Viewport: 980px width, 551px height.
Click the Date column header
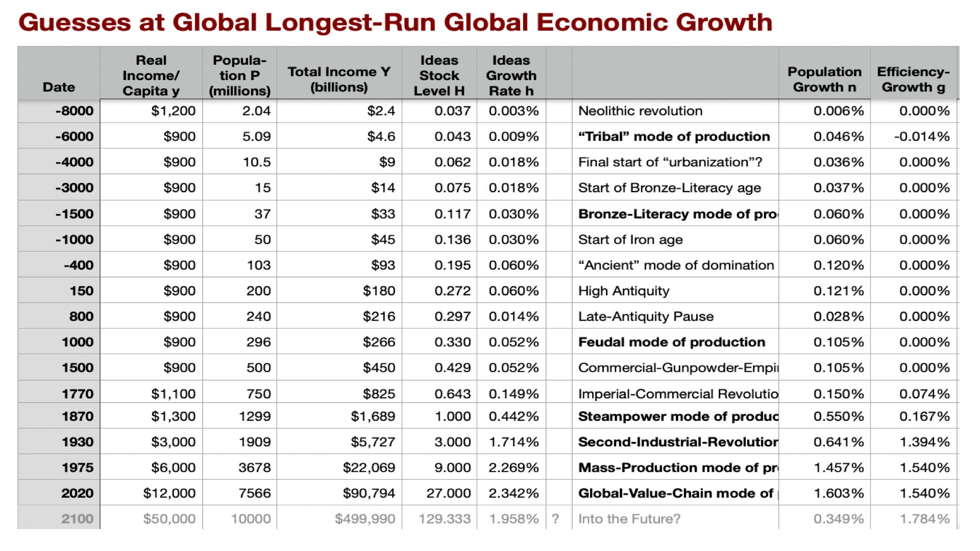[x=59, y=87]
